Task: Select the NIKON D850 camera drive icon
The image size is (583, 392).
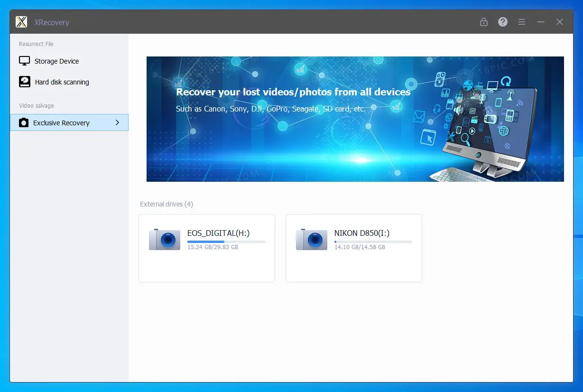Action: coord(312,240)
